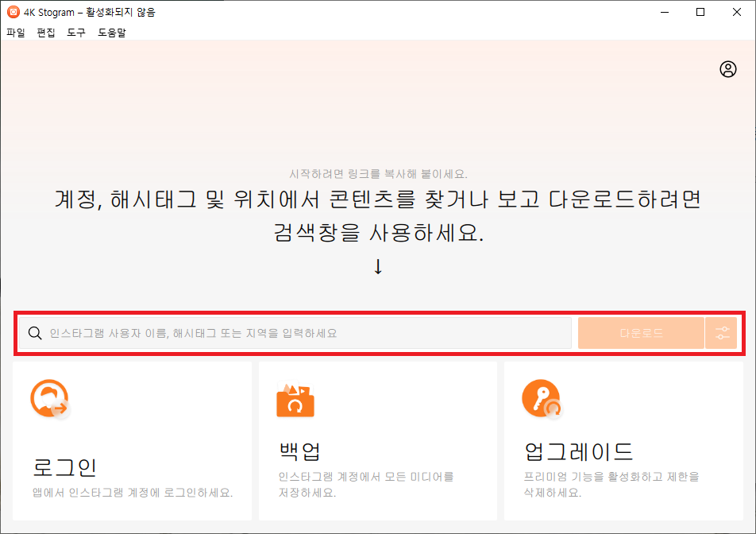The height and width of the screenshot is (534, 756).
Task: Click the 백업 folder icon
Action: click(295, 400)
